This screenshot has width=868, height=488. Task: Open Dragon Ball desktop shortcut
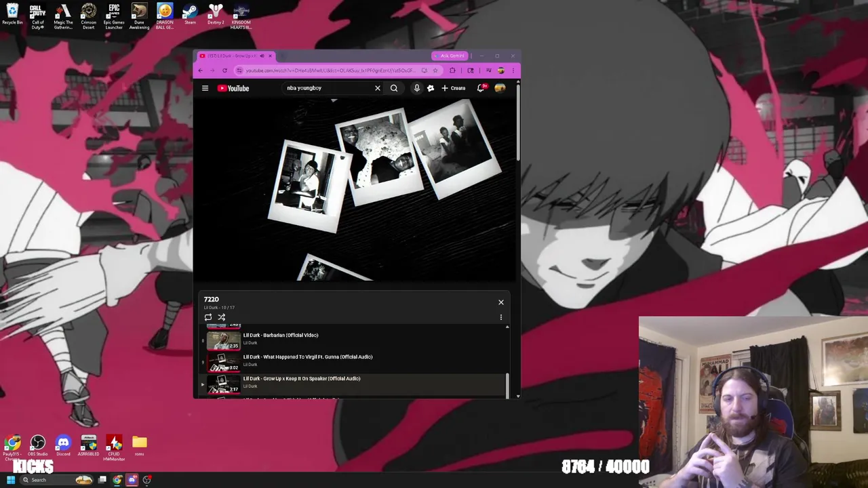click(165, 16)
